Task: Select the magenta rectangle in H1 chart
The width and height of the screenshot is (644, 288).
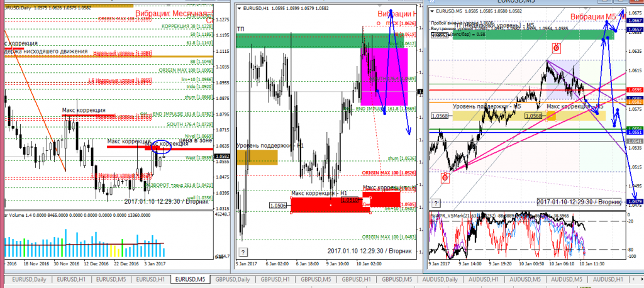Action: coord(384,77)
